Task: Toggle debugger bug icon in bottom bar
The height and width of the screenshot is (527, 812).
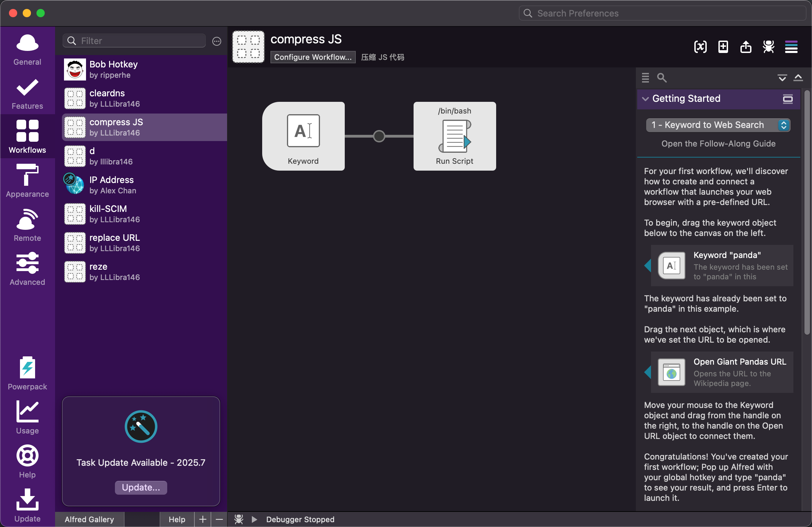Action: coord(238,519)
